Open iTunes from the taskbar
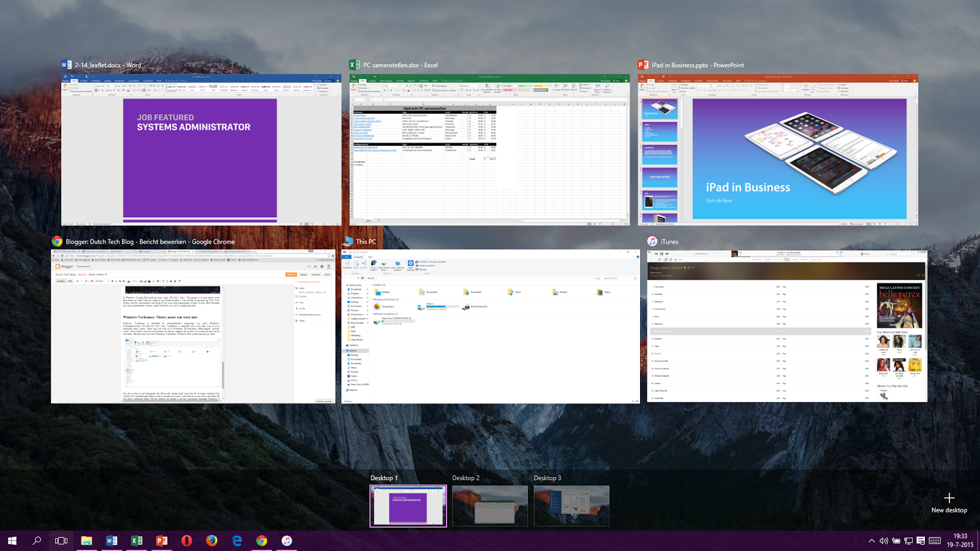This screenshot has width=980, height=551. tap(285, 541)
